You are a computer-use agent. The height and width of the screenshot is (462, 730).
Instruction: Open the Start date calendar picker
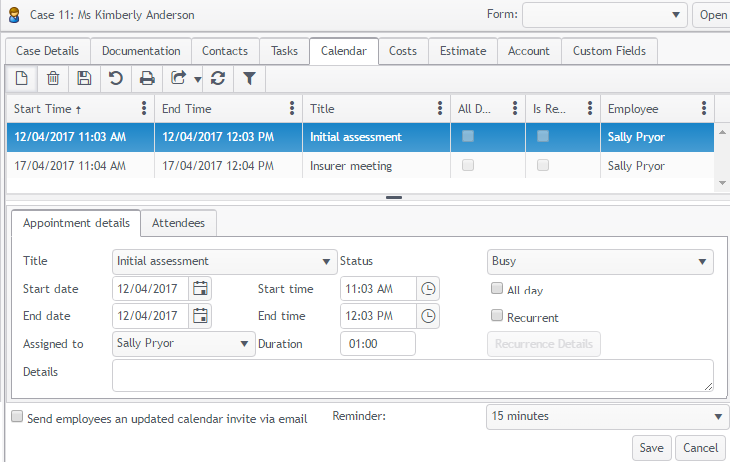coord(200,289)
